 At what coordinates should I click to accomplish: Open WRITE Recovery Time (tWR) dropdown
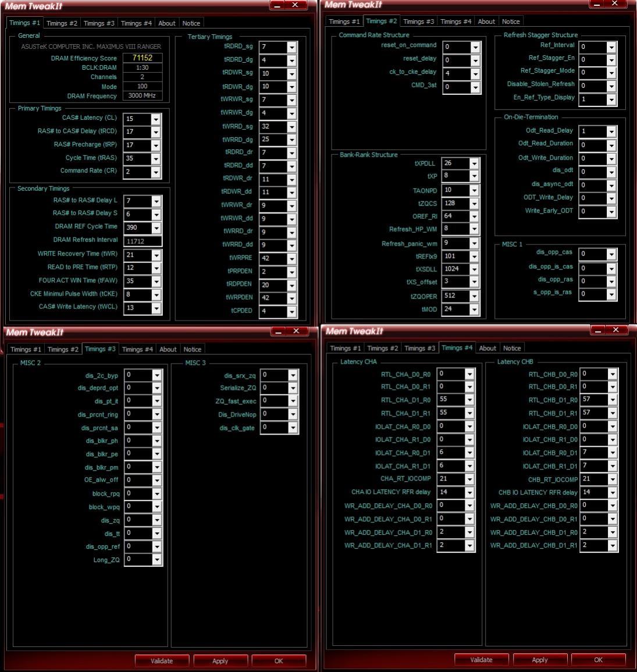[156, 255]
